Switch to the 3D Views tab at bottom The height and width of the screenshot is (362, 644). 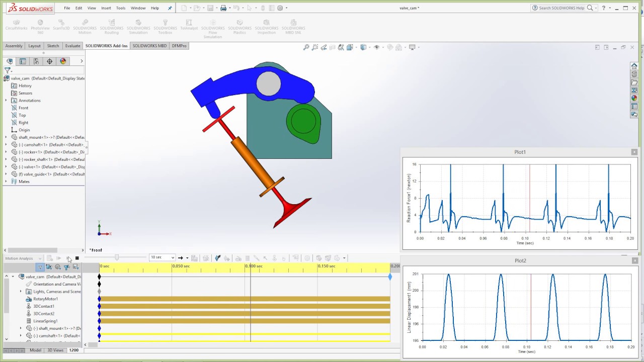click(55, 350)
